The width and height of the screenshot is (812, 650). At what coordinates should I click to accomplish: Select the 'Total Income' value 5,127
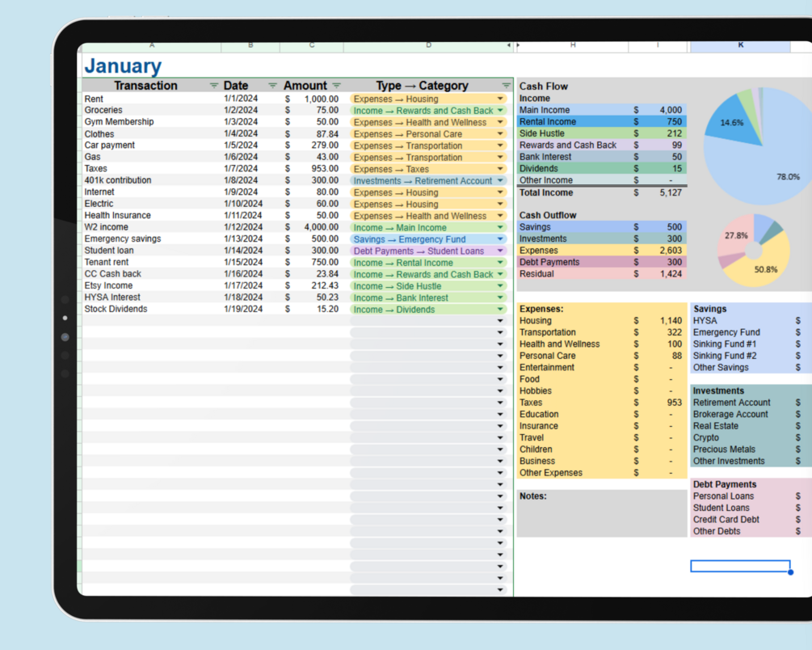671,193
